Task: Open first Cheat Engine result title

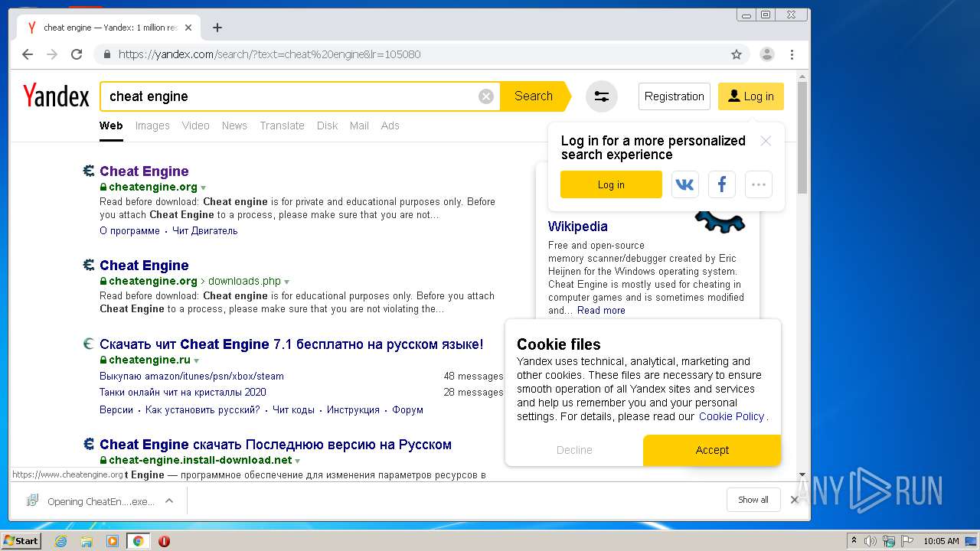Action: pyautogui.click(x=144, y=171)
